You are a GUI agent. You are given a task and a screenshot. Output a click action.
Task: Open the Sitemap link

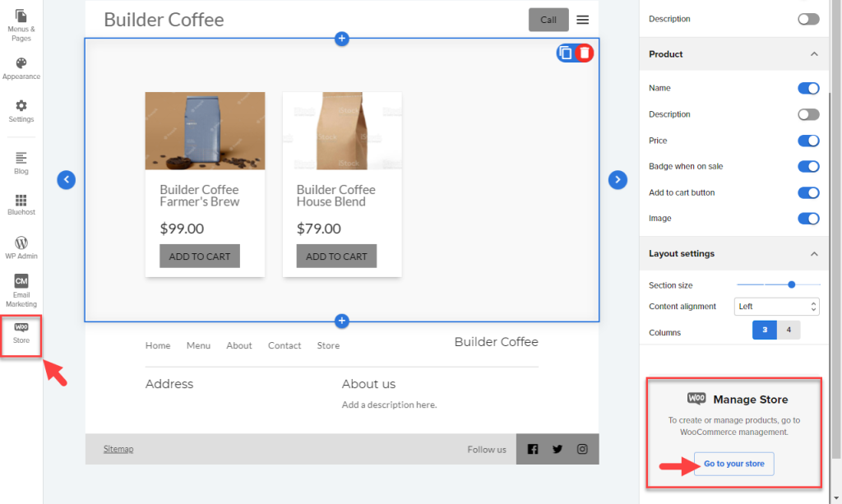click(118, 449)
